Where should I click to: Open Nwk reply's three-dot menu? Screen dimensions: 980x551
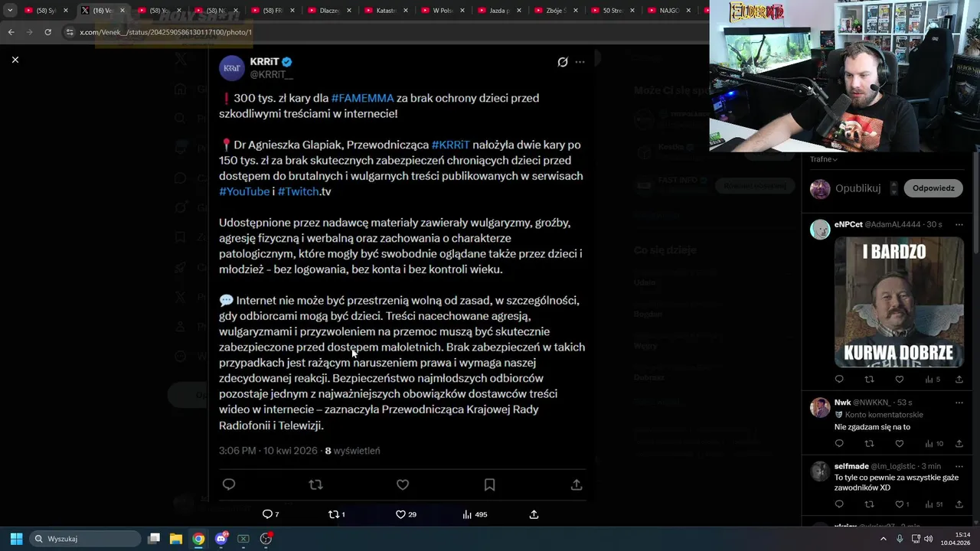(959, 403)
